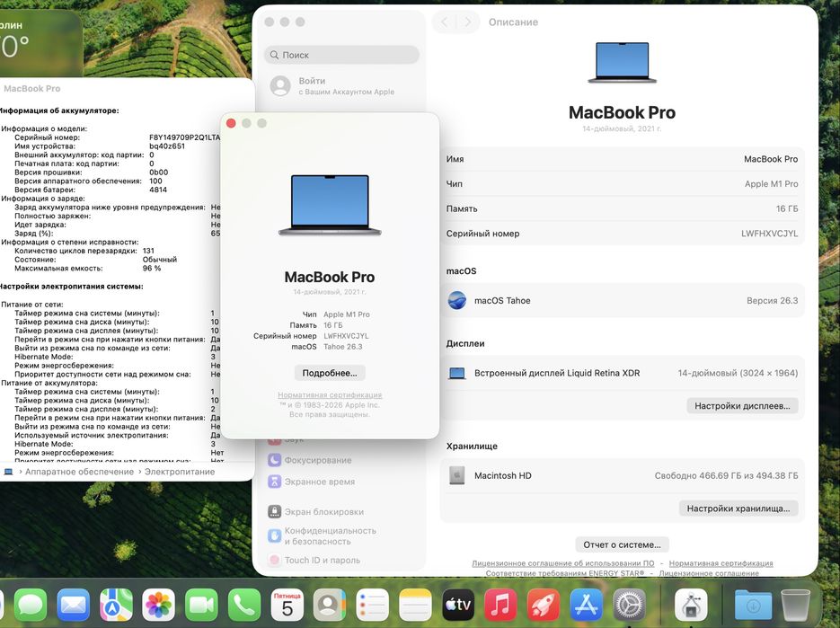This screenshot has height=628, width=840.
Task: Open the Calendar icon showing Пятница 5
Action: pos(287,605)
